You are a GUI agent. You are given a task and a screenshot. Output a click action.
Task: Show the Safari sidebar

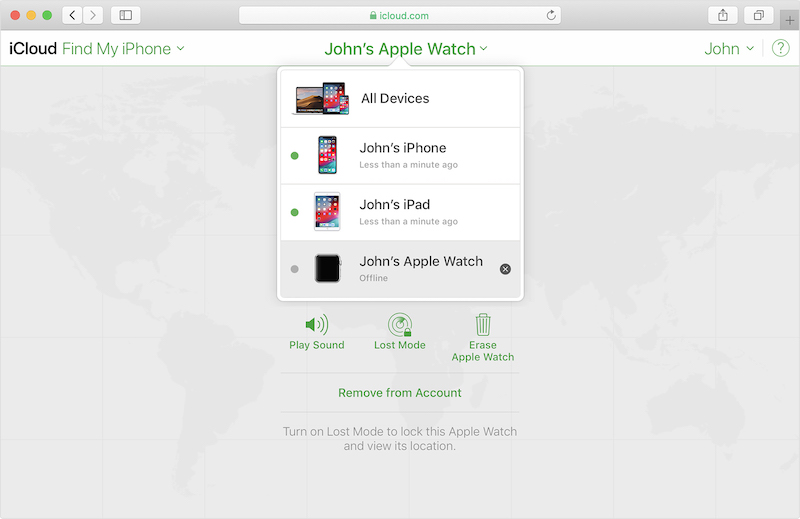coord(126,15)
